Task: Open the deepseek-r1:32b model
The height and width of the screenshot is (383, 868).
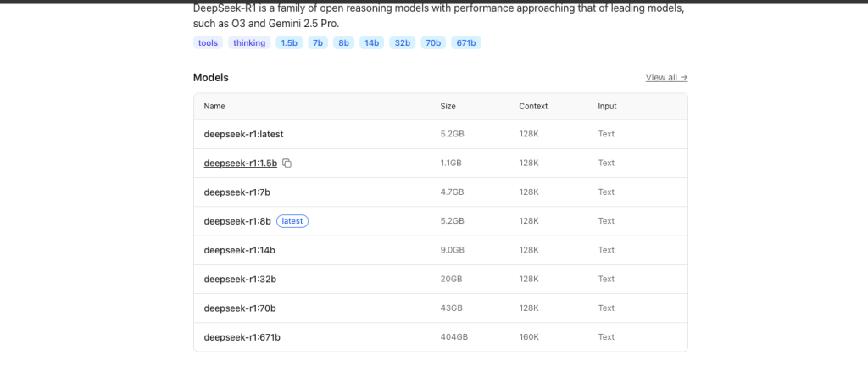Action: pos(241,279)
